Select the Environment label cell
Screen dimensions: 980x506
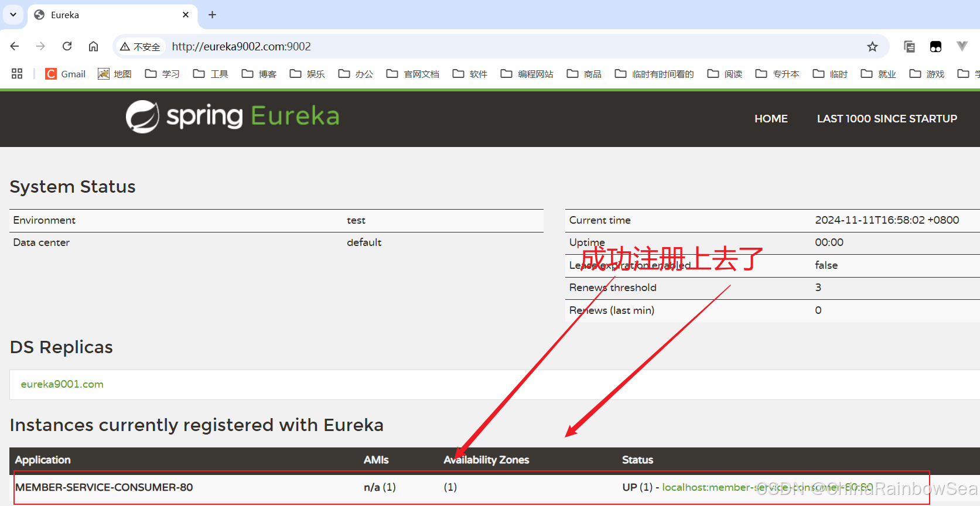click(45, 220)
